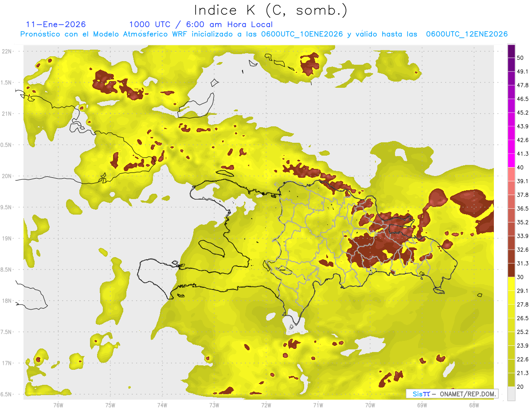Click the color scale value '37.8'
The width and height of the screenshot is (532, 411).
click(x=523, y=195)
